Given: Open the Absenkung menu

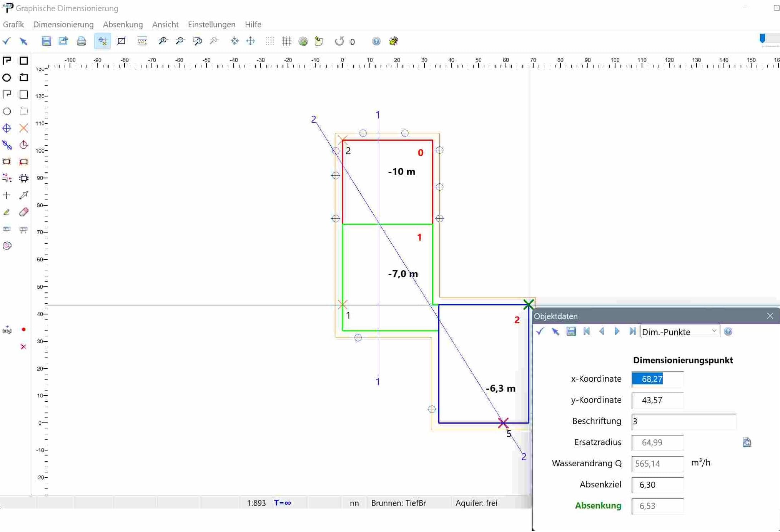Looking at the screenshot, I should (x=123, y=24).
